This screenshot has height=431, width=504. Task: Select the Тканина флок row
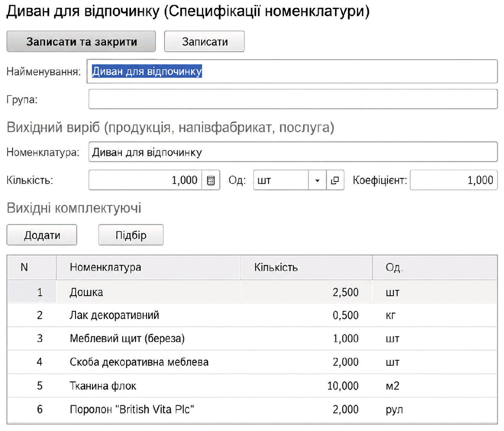pyautogui.click(x=252, y=386)
